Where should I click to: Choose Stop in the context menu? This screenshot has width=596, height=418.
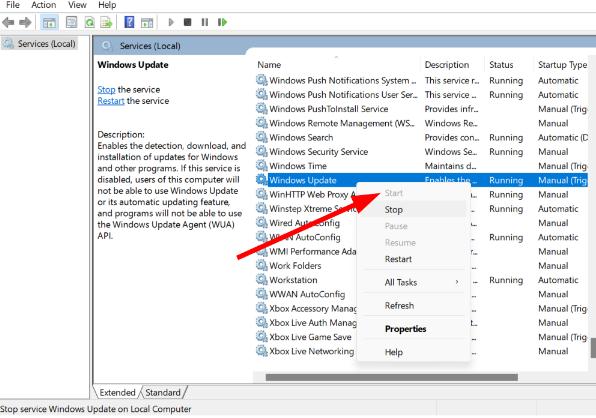click(x=413, y=209)
